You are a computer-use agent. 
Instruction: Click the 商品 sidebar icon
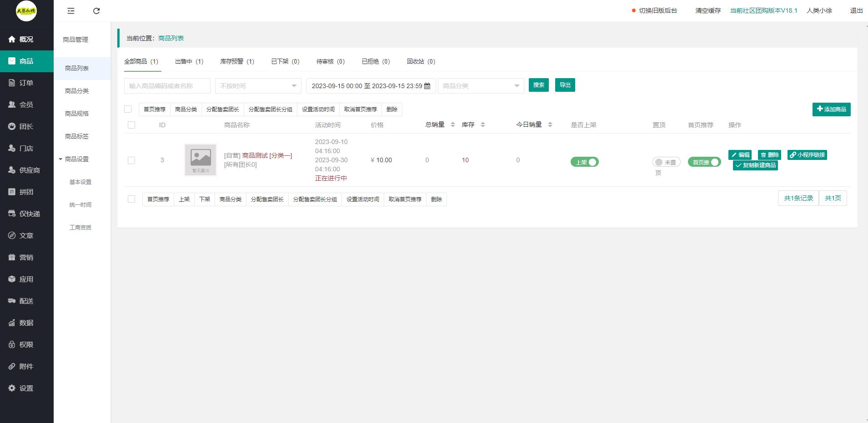tap(12, 61)
